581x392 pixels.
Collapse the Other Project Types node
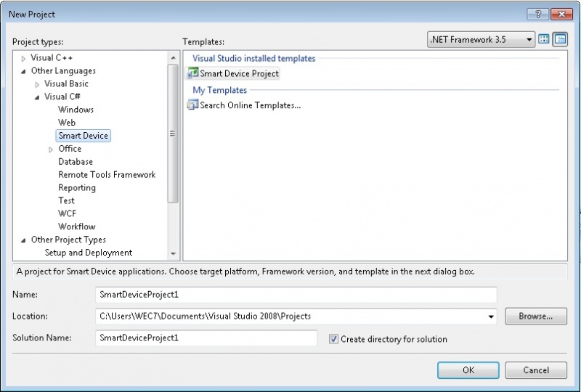coord(24,240)
